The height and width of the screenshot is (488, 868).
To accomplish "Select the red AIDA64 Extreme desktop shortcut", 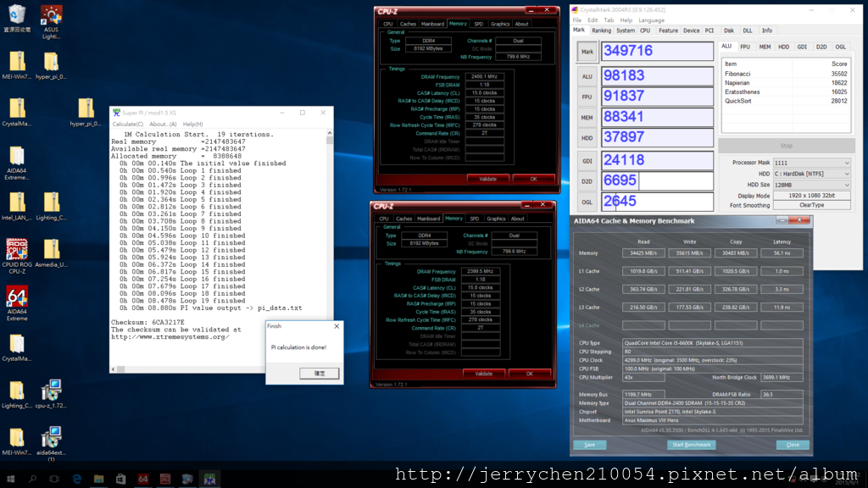I will pos(17,302).
